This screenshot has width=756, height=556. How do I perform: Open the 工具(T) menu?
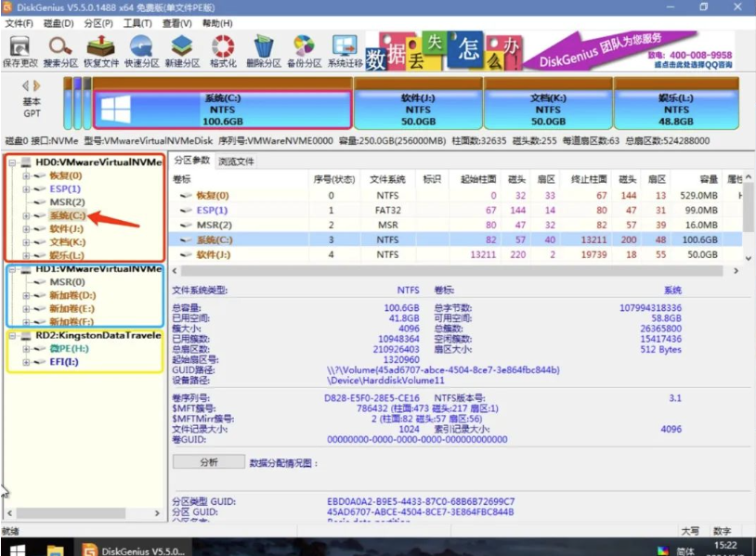click(137, 23)
